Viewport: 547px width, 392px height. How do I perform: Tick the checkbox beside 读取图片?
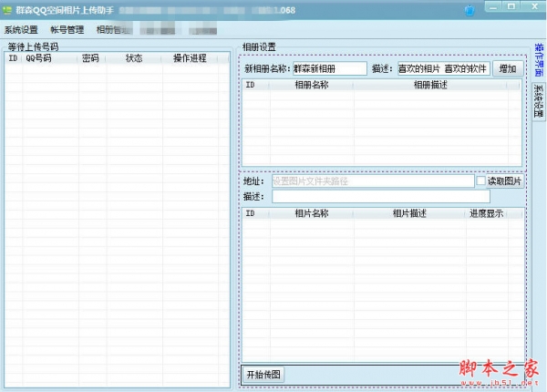(x=480, y=181)
